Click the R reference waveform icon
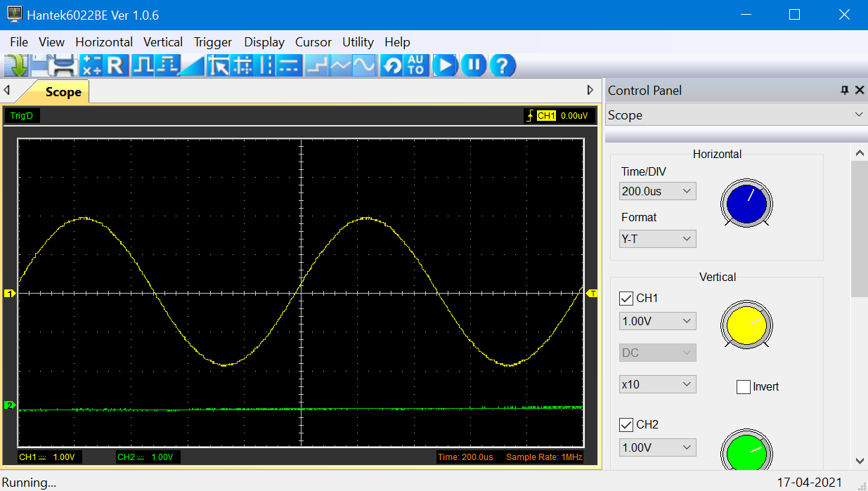The width and height of the screenshot is (868, 491). [x=115, y=66]
